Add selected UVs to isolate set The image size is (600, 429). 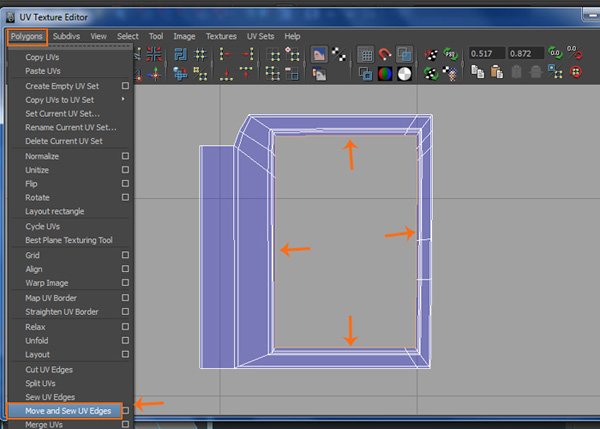tap(293, 54)
